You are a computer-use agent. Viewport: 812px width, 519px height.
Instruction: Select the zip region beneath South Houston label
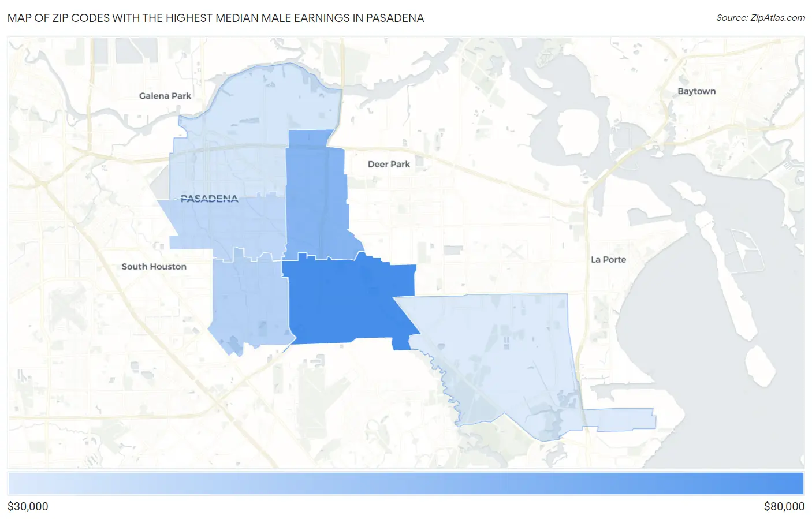(251, 303)
